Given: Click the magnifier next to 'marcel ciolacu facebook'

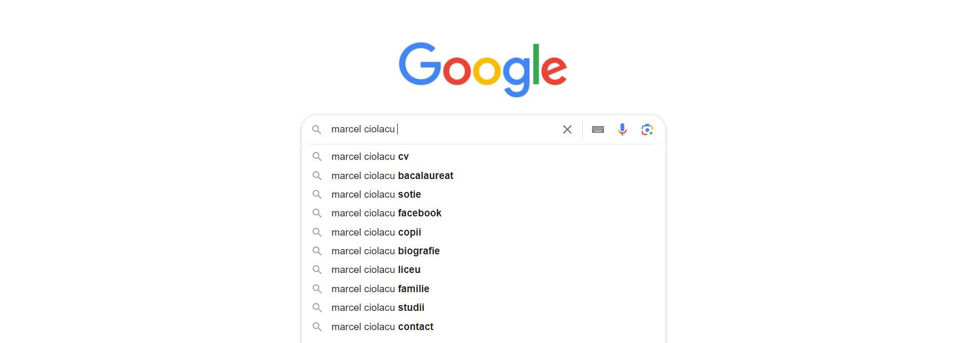Looking at the screenshot, I should (x=318, y=213).
